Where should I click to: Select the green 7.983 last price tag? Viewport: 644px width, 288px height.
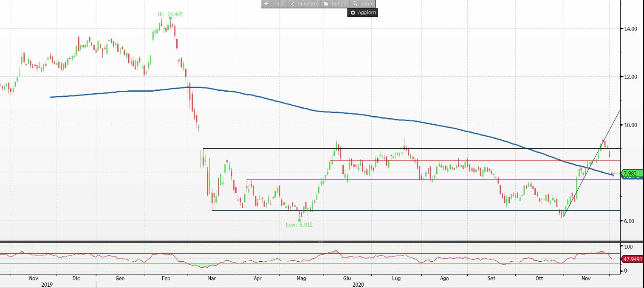pos(631,173)
